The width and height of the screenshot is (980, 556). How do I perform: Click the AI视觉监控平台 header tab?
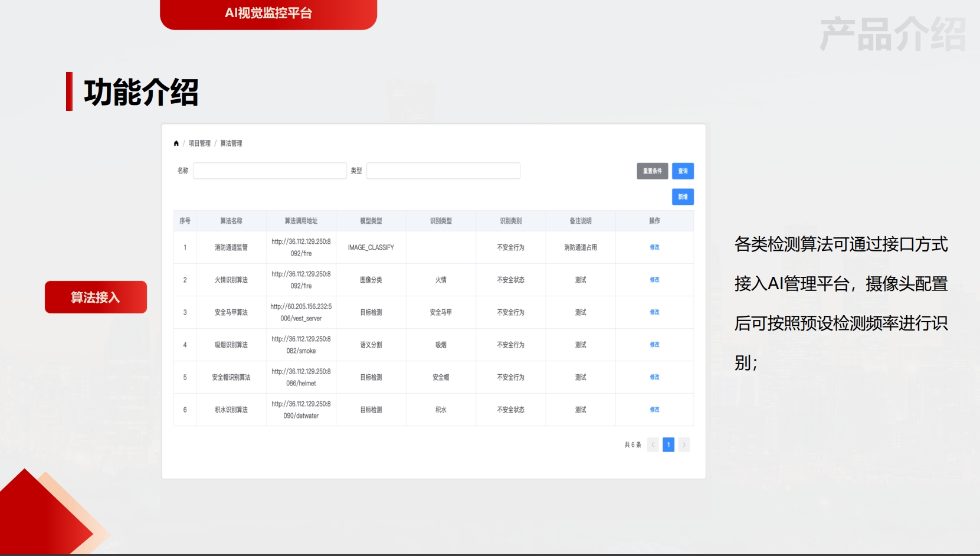(x=268, y=14)
